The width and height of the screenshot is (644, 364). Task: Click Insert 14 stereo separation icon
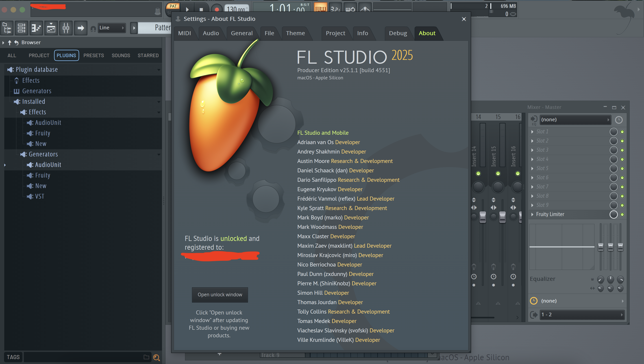point(474,208)
